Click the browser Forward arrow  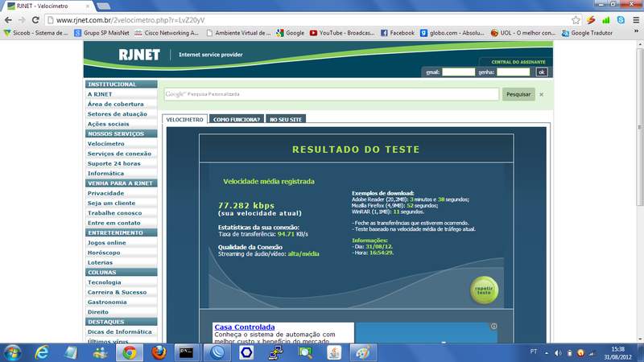click(x=22, y=19)
